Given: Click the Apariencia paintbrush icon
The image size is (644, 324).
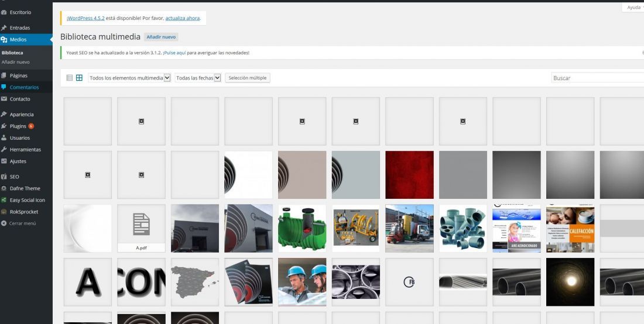Looking at the screenshot, I should (x=4, y=115).
